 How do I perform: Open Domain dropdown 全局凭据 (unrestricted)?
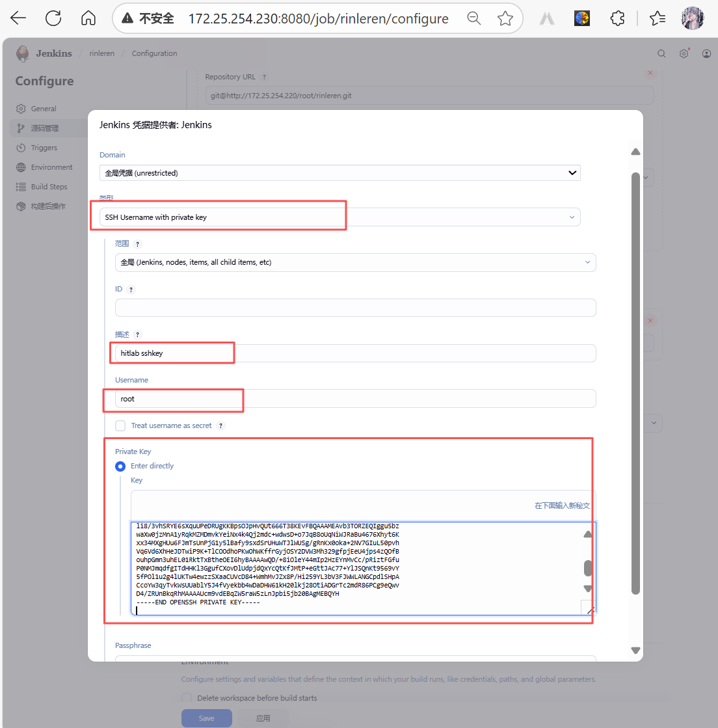pos(339,172)
